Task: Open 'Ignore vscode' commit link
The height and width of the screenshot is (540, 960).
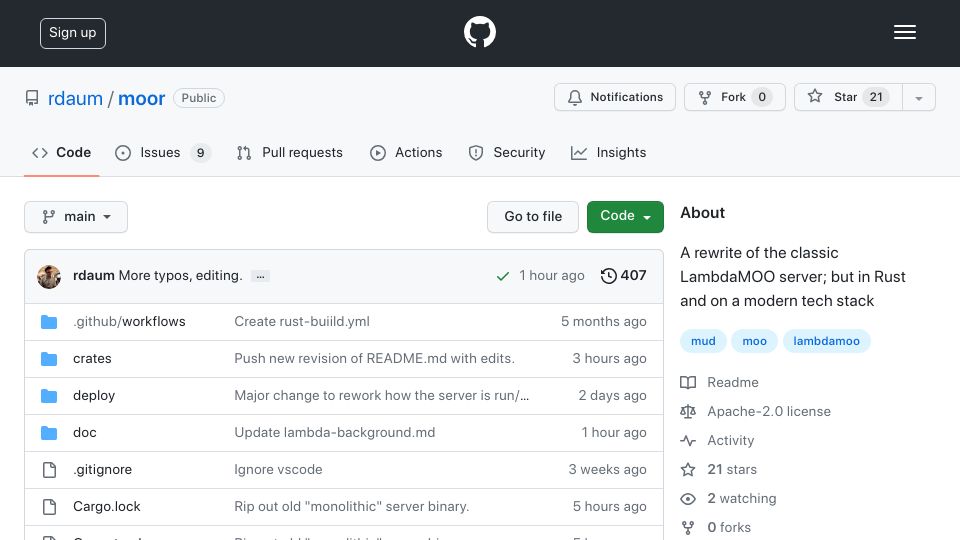Action: [279, 470]
